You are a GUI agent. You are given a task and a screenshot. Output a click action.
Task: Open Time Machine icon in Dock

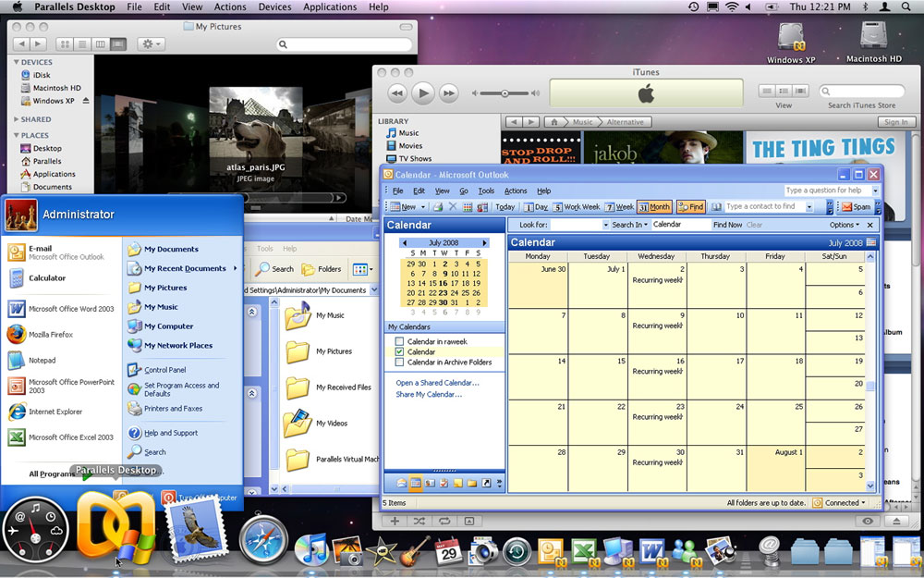point(517,551)
